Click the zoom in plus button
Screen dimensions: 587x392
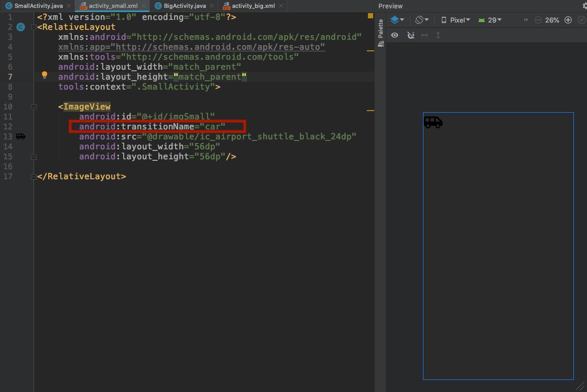point(568,20)
